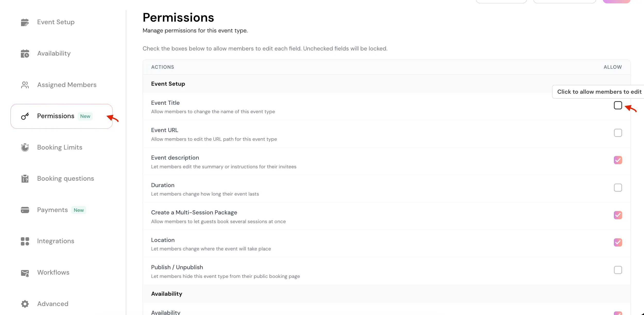This screenshot has height=315, width=644.
Task: Click the Event Setup calendar icon
Action: tap(25, 22)
